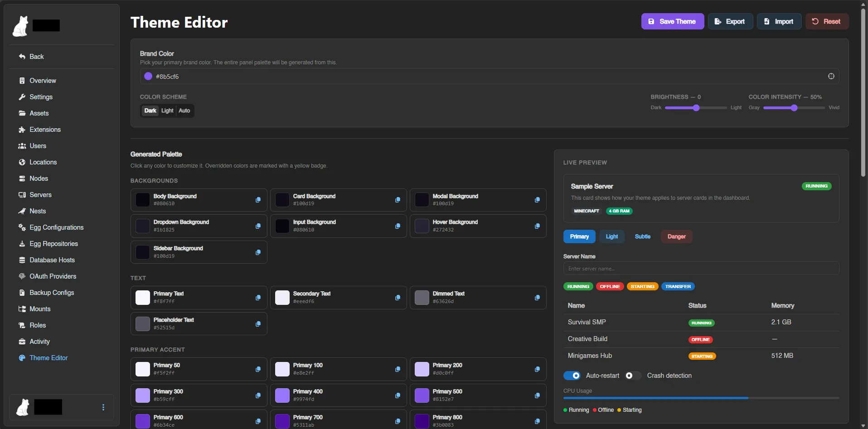
Task: Set color scheme to Auto
Action: [x=184, y=111]
